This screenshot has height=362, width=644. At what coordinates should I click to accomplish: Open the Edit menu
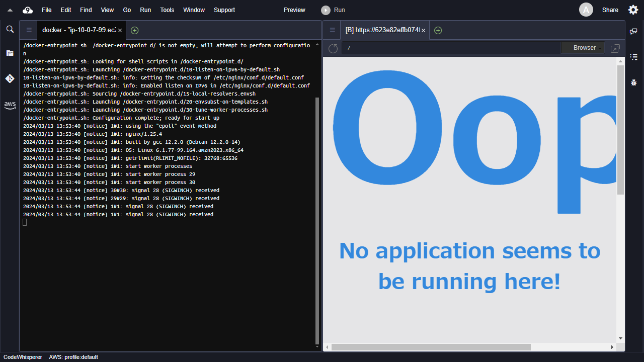click(x=66, y=10)
